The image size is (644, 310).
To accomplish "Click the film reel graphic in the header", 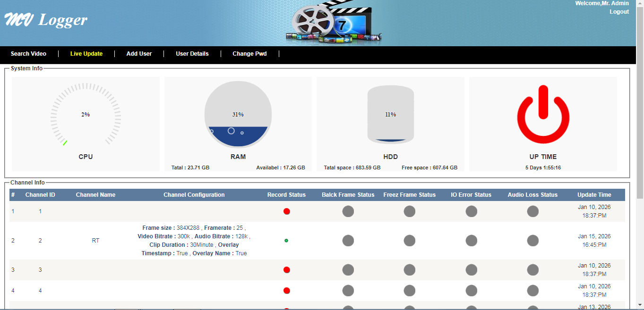I will 313,21.
